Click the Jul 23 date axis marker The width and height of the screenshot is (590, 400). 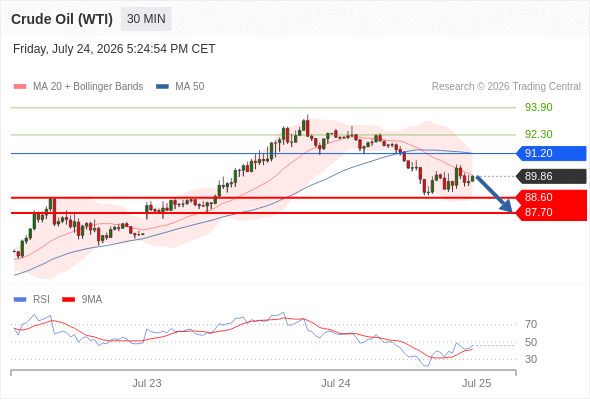(147, 383)
